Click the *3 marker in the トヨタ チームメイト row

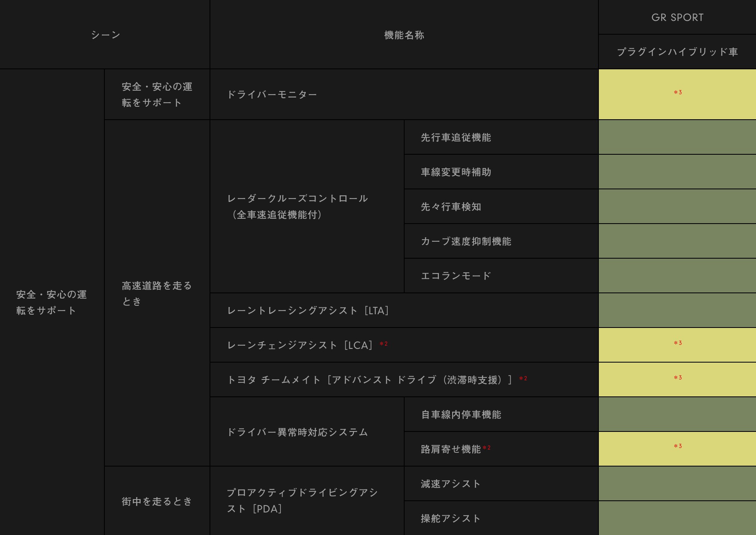click(x=678, y=378)
